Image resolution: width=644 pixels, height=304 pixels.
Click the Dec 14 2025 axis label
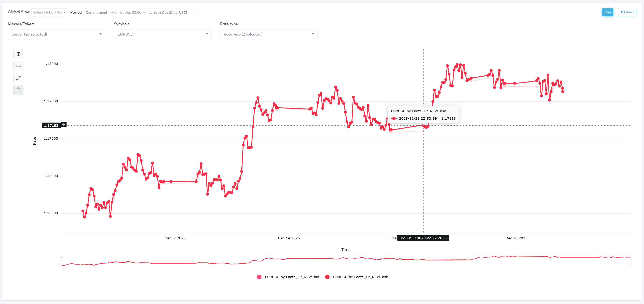click(289, 238)
